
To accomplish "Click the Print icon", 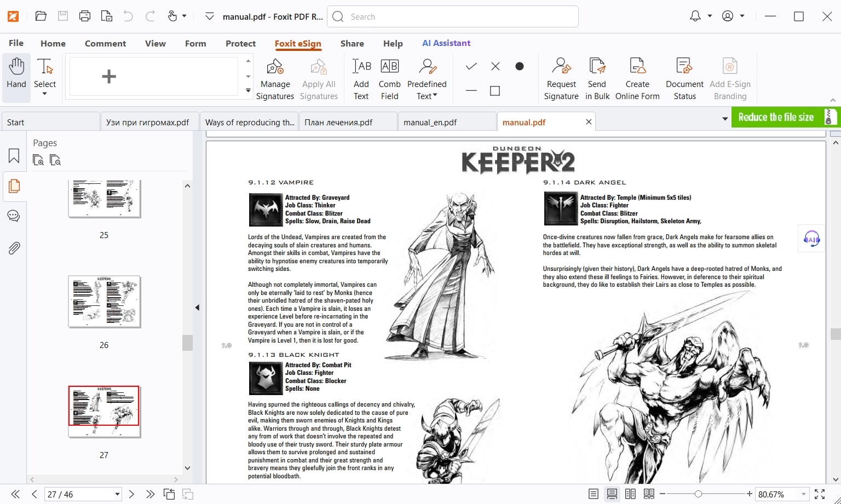I will pos(85,16).
